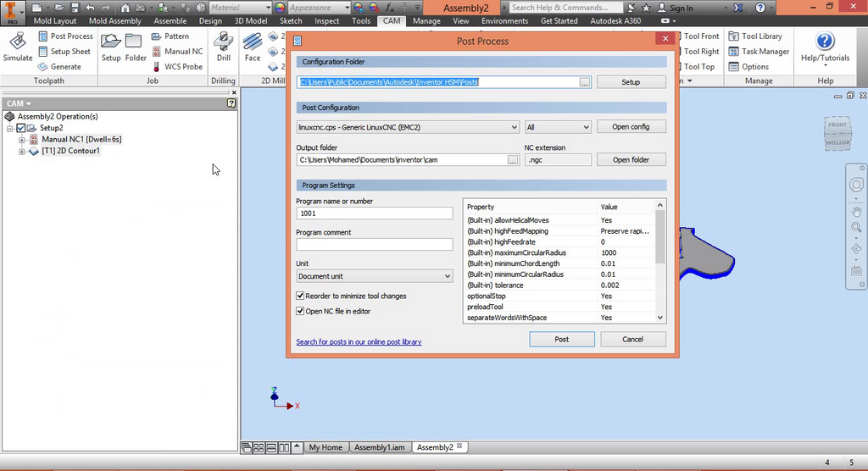868x471 pixels.
Task: Open CAM Options in the Manage panel
Action: (748, 66)
